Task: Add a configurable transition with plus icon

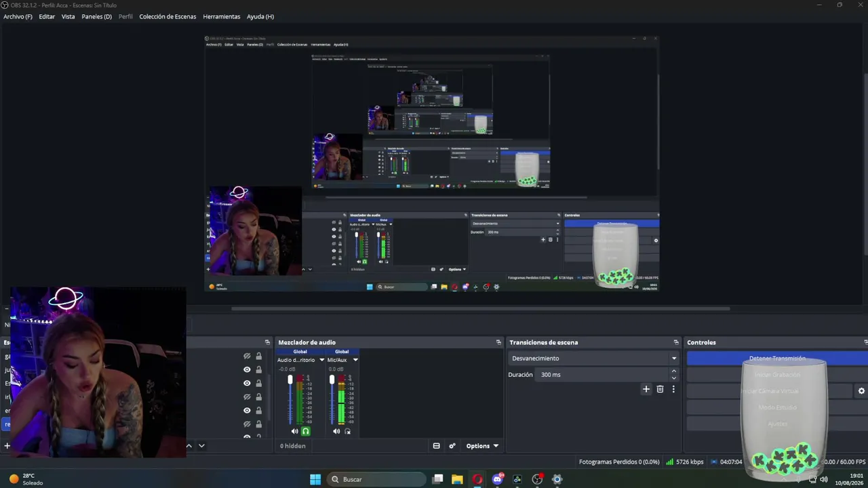Action: (646, 389)
